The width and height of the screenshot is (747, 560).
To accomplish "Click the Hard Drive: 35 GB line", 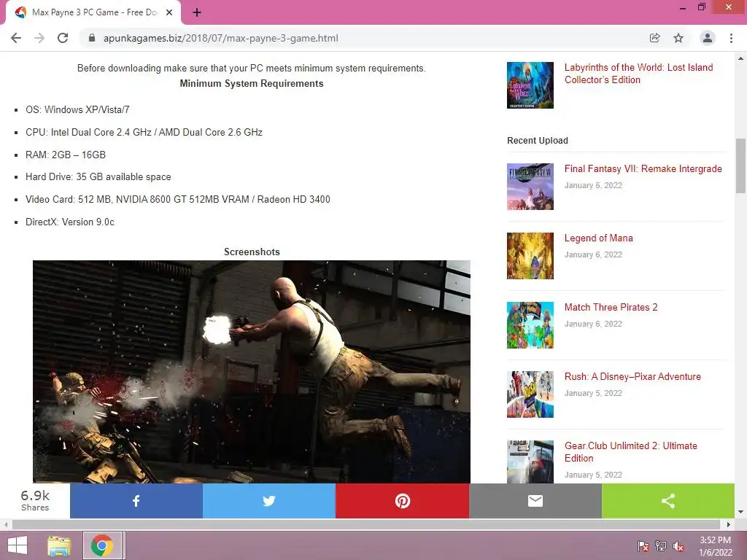I will click(x=98, y=176).
